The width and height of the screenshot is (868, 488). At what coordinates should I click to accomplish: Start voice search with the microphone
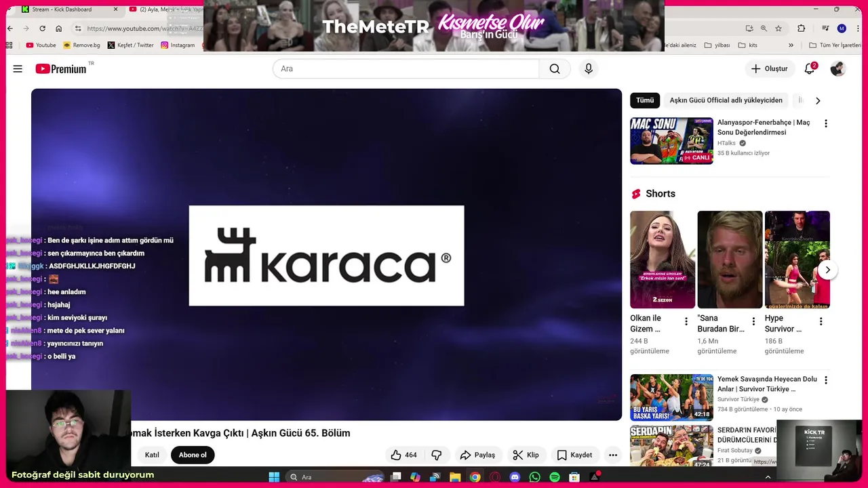(x=589, y=68)
